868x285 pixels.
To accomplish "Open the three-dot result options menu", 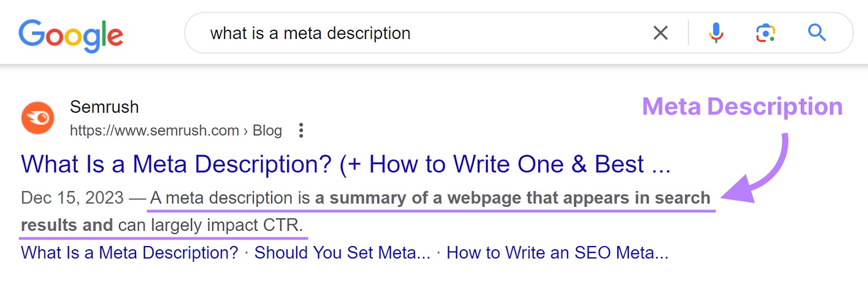I will [x=301, y=131].
